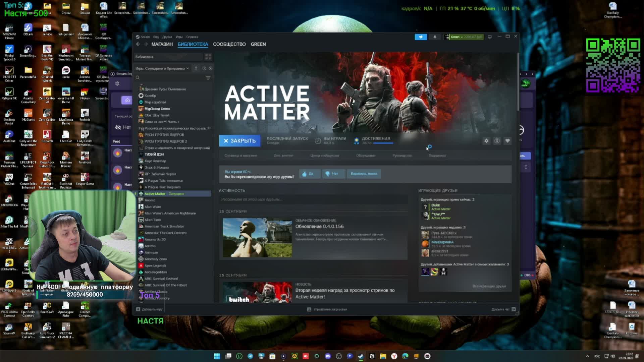
Task: Click the Библиотека home field
Action: tap(168, 57)
